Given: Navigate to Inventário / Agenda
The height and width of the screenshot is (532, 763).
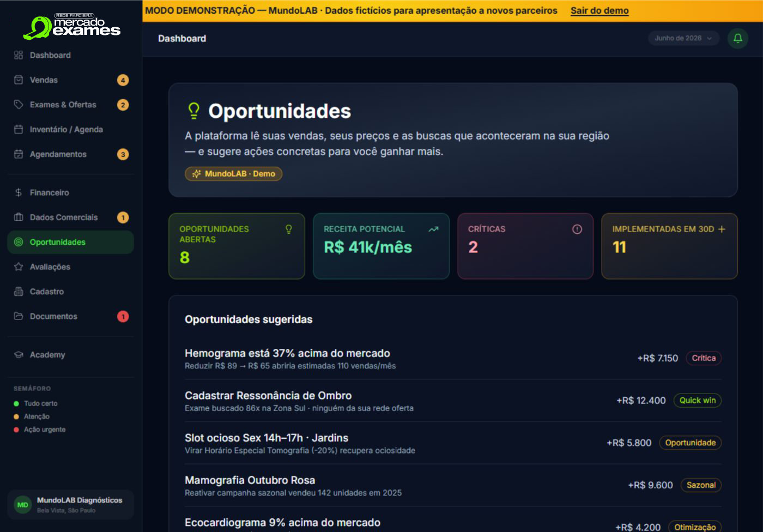Looking at the screenshot, I should pyautogui.click(x=70, y=129).
